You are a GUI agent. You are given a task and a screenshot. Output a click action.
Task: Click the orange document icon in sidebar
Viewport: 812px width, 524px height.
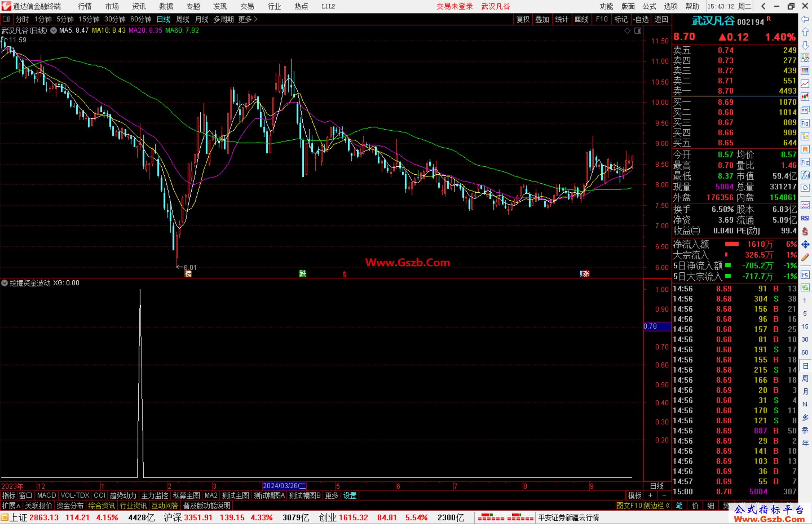(805, 149)
